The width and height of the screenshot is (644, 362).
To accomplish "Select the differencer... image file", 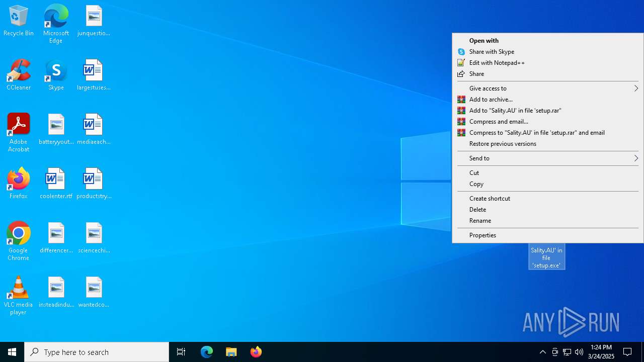I will (56, 238).
